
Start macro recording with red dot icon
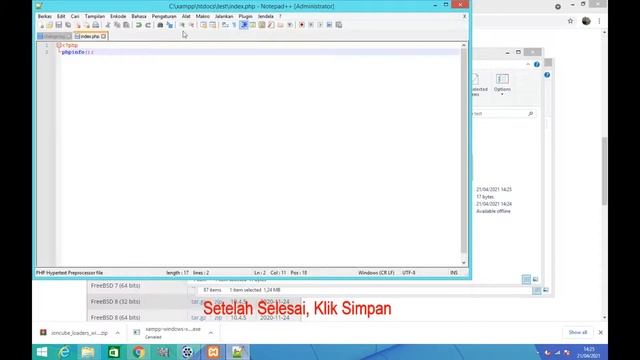302,25
